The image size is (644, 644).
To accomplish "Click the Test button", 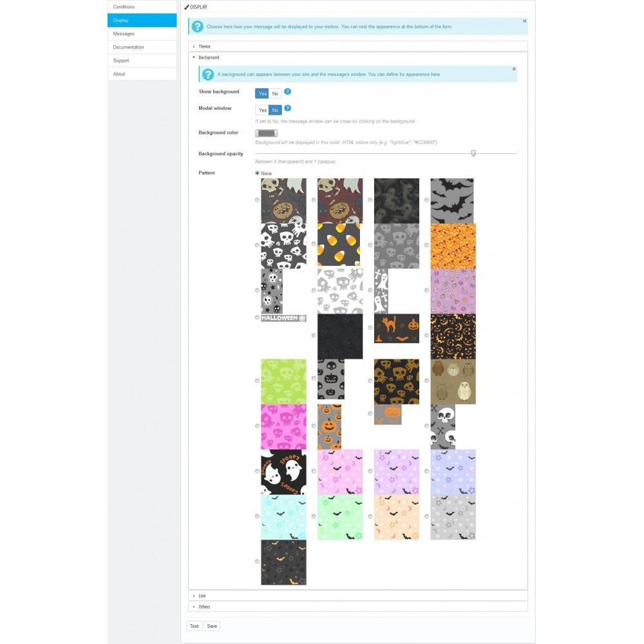I will click(x=194, y=626).
